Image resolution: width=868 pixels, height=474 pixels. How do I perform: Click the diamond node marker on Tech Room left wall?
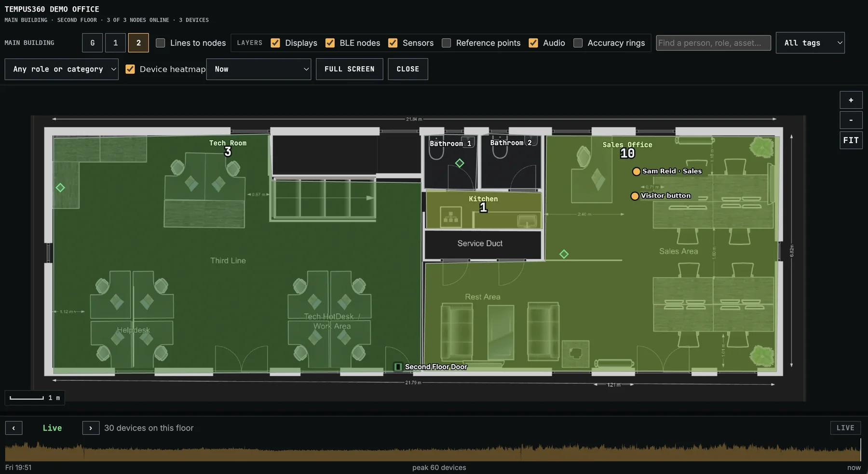(60, 188)
